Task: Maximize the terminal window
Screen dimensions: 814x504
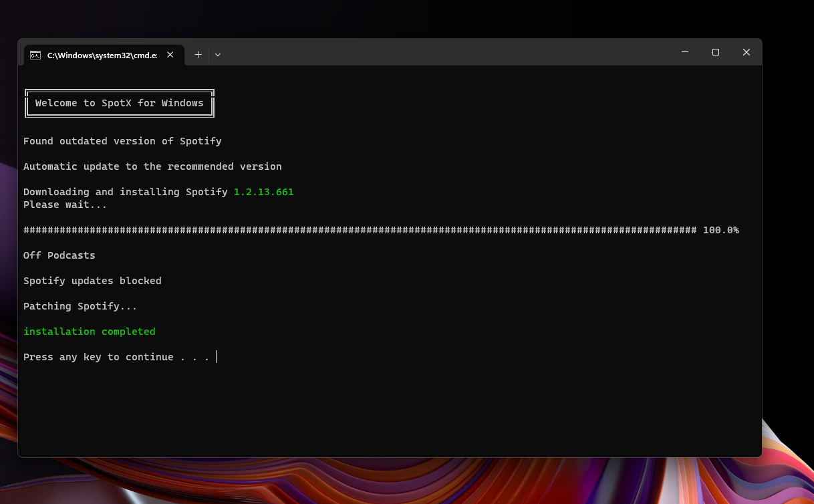Action: 716,52
